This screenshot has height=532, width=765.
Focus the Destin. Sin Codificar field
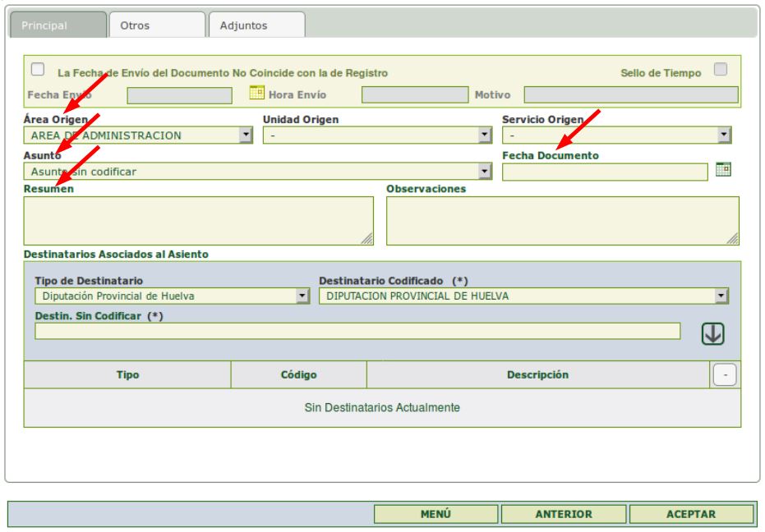(357, 331)
